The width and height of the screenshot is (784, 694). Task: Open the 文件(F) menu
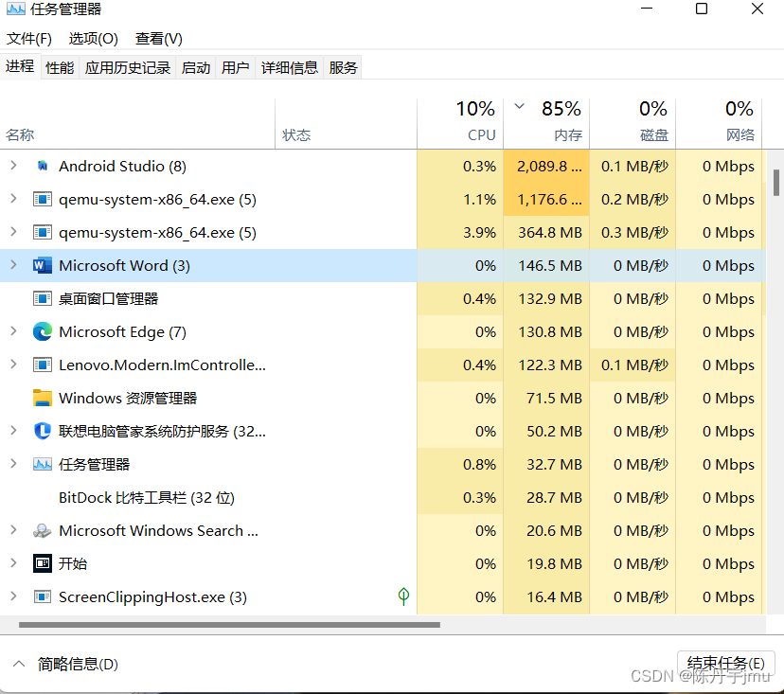pos(29,39)
